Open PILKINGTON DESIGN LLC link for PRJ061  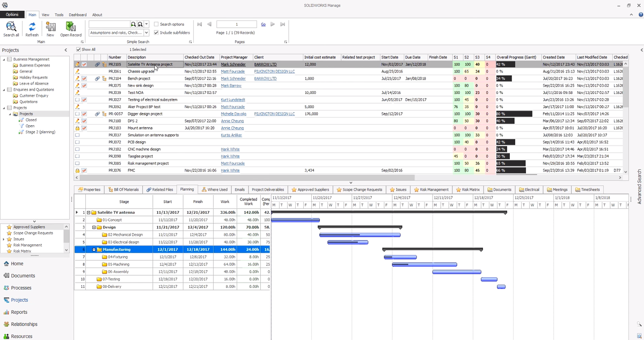[274, 71]
